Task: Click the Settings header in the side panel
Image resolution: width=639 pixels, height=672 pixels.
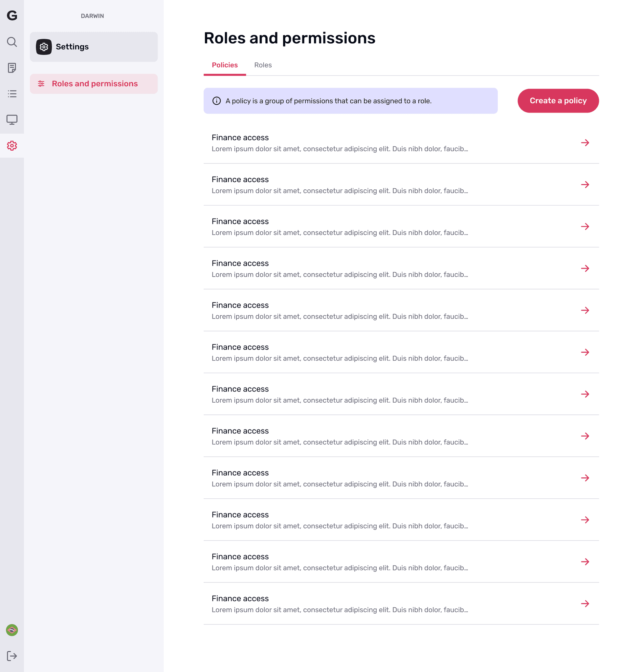Action: click(94, 47)
